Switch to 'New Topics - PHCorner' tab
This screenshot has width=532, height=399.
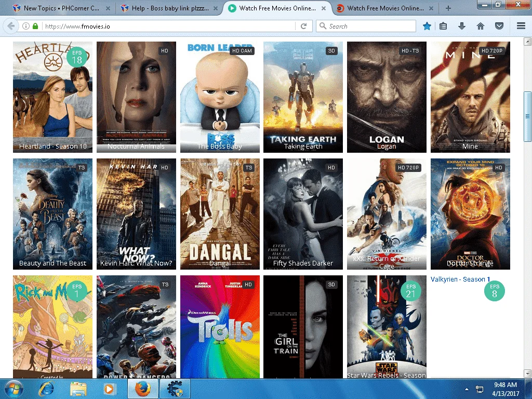click(x=61, y=8)
